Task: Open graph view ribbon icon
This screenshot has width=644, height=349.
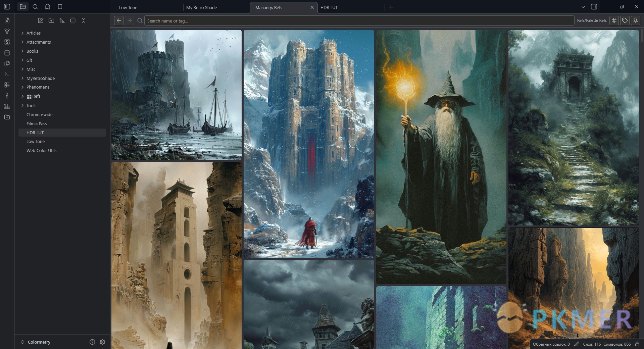Action: tap(7, 31)
